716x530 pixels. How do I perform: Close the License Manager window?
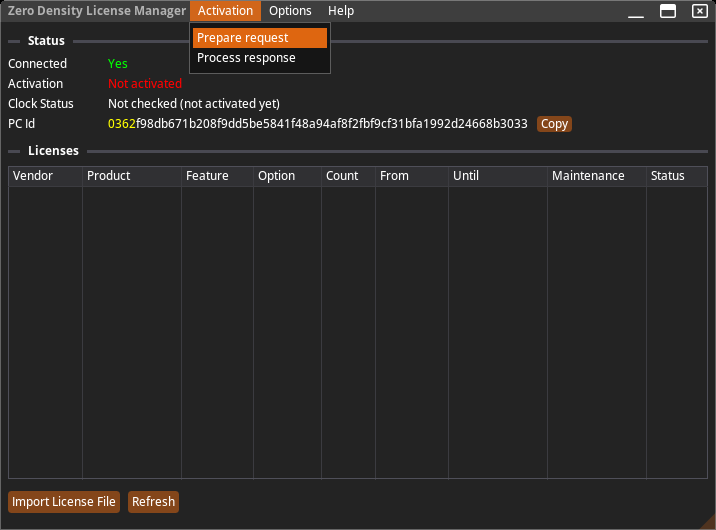(x=699, y=11)
